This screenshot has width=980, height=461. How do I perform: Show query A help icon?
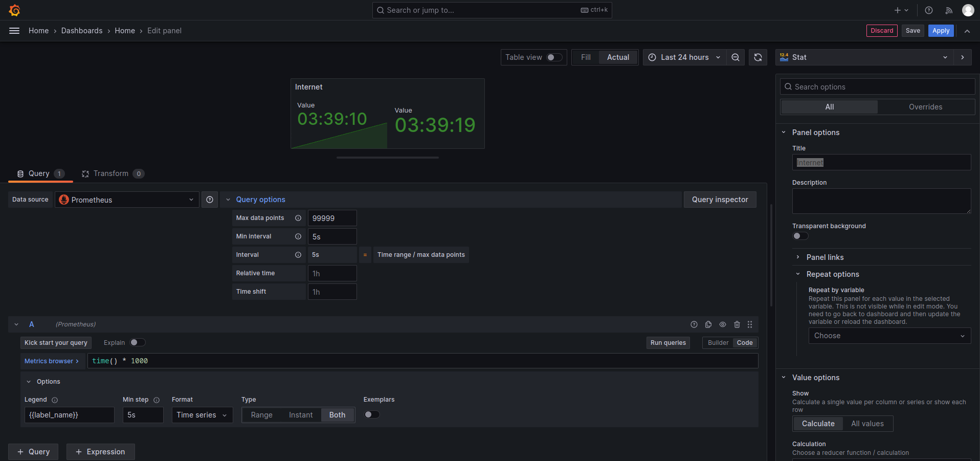pyautogui.click(x=694, y=324)
